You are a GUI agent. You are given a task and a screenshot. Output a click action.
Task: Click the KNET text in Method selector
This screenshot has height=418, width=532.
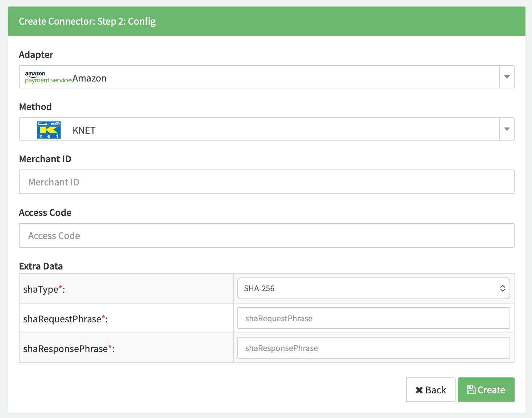84,130
